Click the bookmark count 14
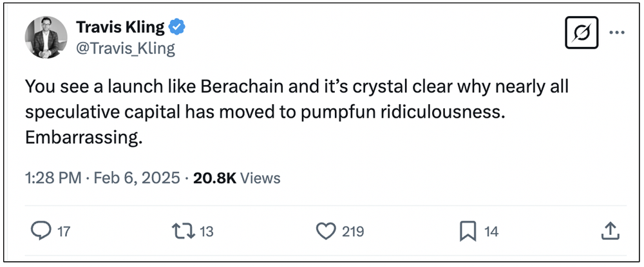Viewport: 644px width, 267px height. coord(491,232)
